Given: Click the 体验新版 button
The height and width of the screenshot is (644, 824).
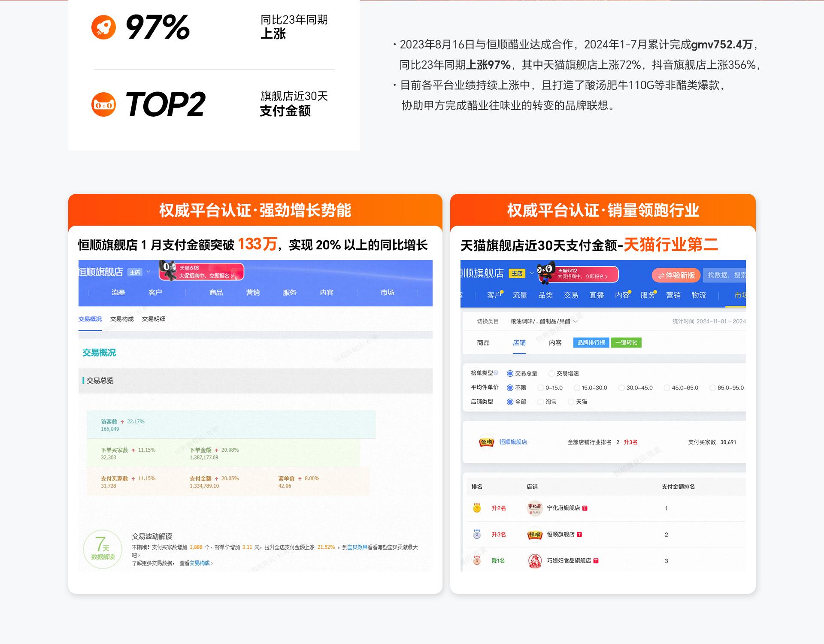Looking at the screenshot, I should pyautogui.click(x=676, y=275).
